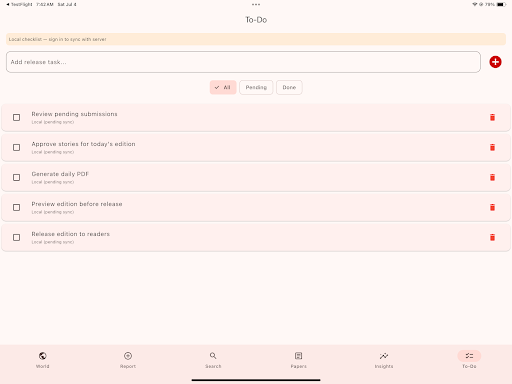Check off Preview edition before release

click(x=16, y=207)
